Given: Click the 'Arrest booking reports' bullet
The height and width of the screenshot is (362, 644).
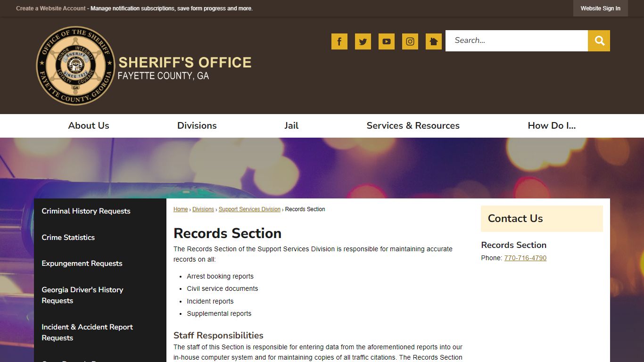Looking at the screenshot, I should (x=220, y=276).
